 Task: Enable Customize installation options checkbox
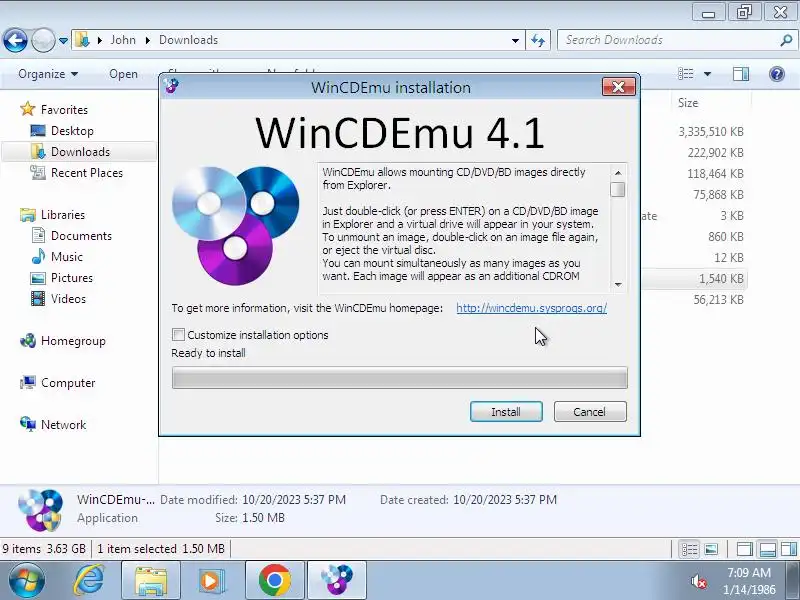click(178, 335)
